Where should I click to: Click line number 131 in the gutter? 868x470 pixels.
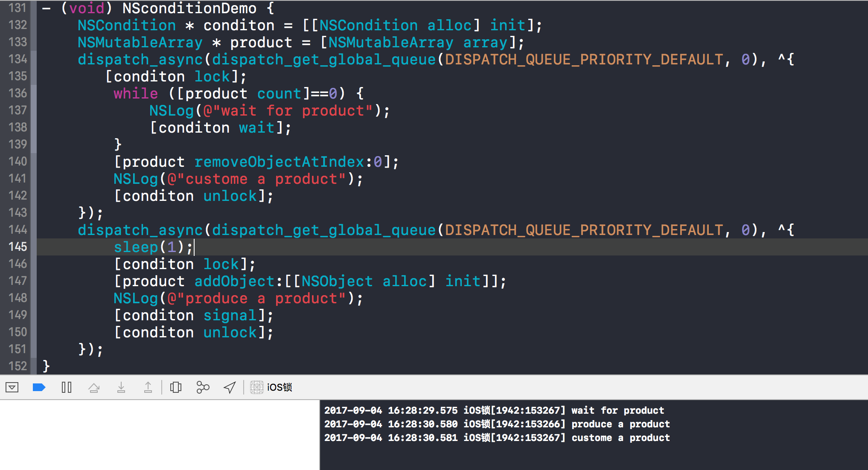17,8
